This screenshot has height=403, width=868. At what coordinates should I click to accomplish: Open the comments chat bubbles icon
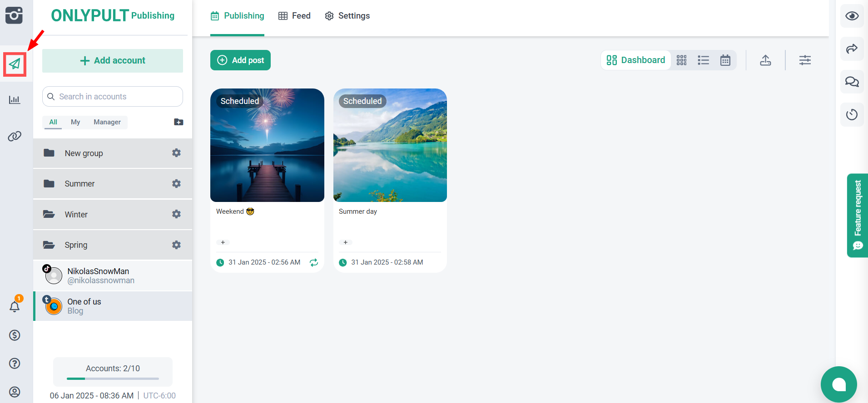pos(852,82)
